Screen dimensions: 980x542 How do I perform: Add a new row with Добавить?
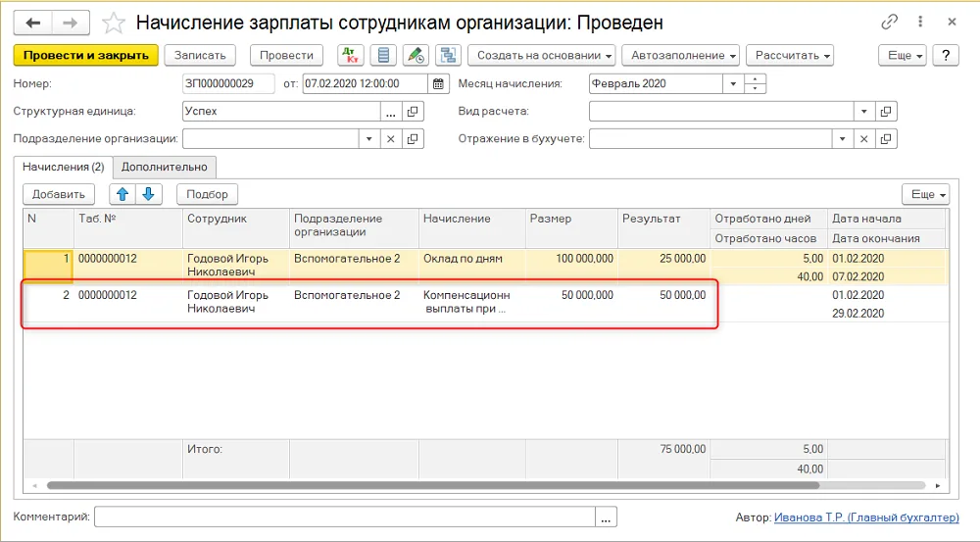point(59,194)
